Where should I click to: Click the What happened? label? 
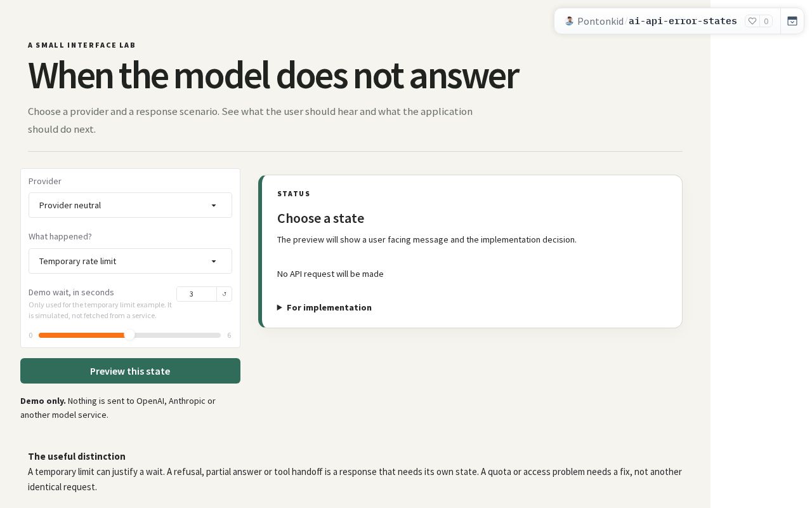pyautogui.click(x=60, y=236)
